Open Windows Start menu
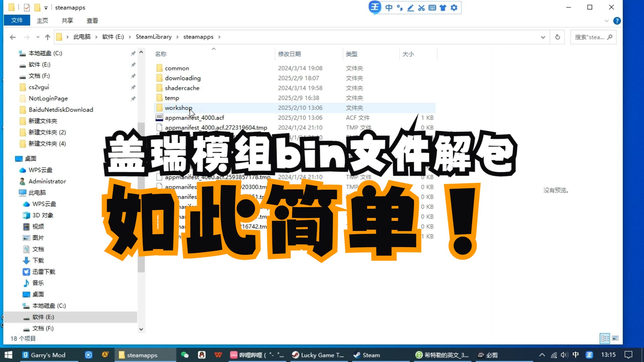The image size is (644, 362). click(8, 355)
